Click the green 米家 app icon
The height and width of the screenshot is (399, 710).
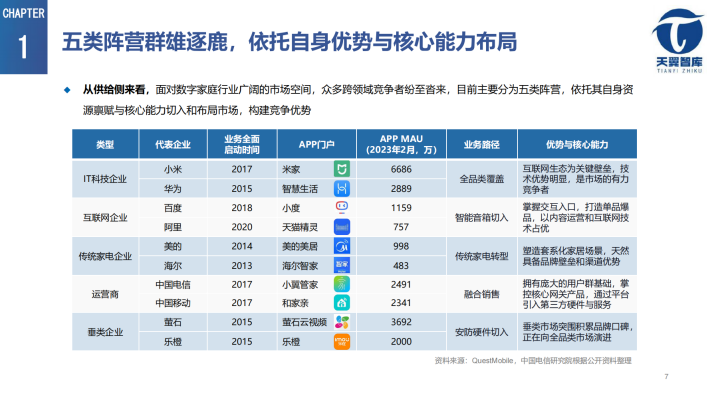pyautogui.click(x=342, y=169)
